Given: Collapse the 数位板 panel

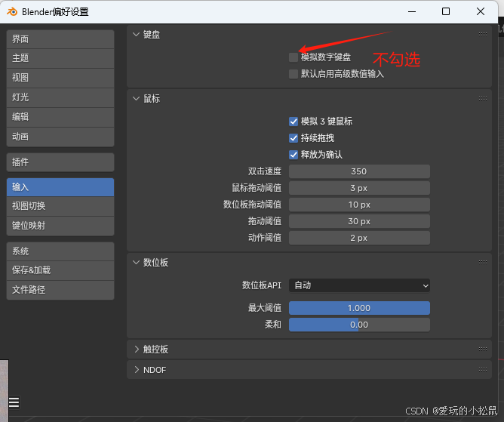Looking at the screenshot, I should tap(137, 263).
